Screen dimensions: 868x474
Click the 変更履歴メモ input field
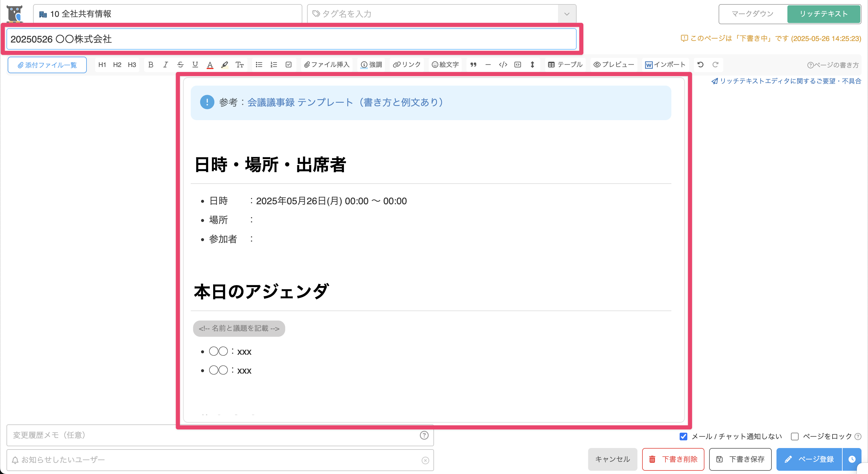click(220, 435)
